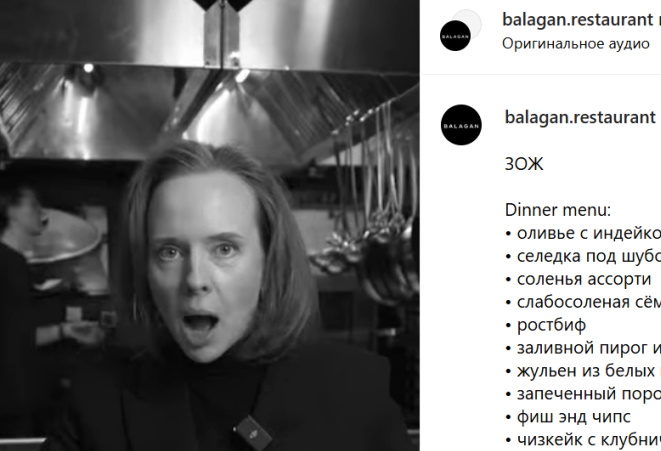The image size is (661, 451).
Task: Click the ЗОЖ caption heading
Action: 524,164
